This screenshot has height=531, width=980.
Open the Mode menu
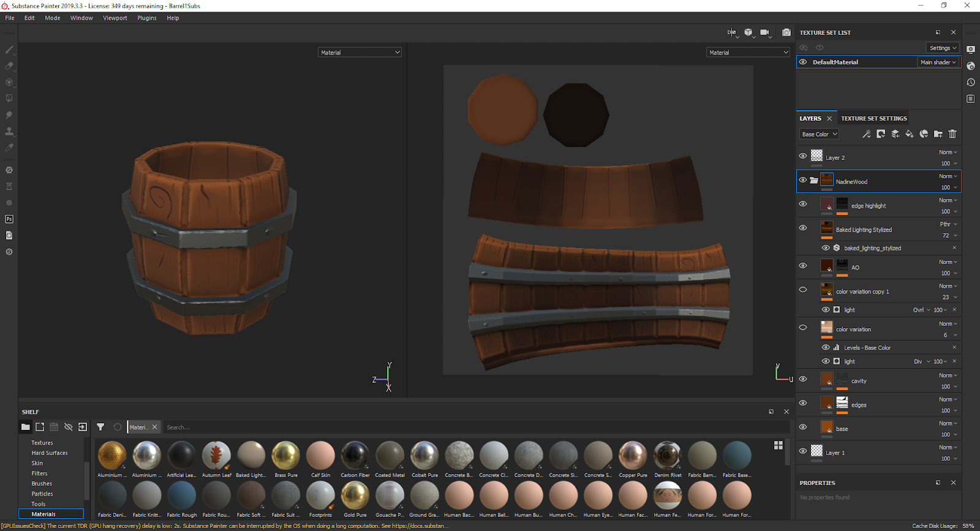point(53,18)
